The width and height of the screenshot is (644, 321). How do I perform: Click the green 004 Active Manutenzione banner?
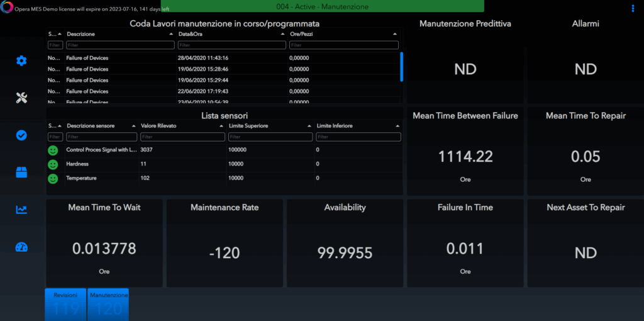pyautogui.click(x=322, y=6)
